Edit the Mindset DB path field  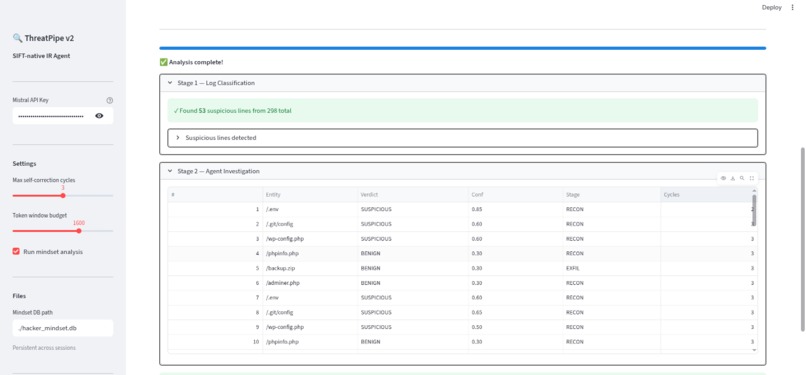tap(63, 328)
